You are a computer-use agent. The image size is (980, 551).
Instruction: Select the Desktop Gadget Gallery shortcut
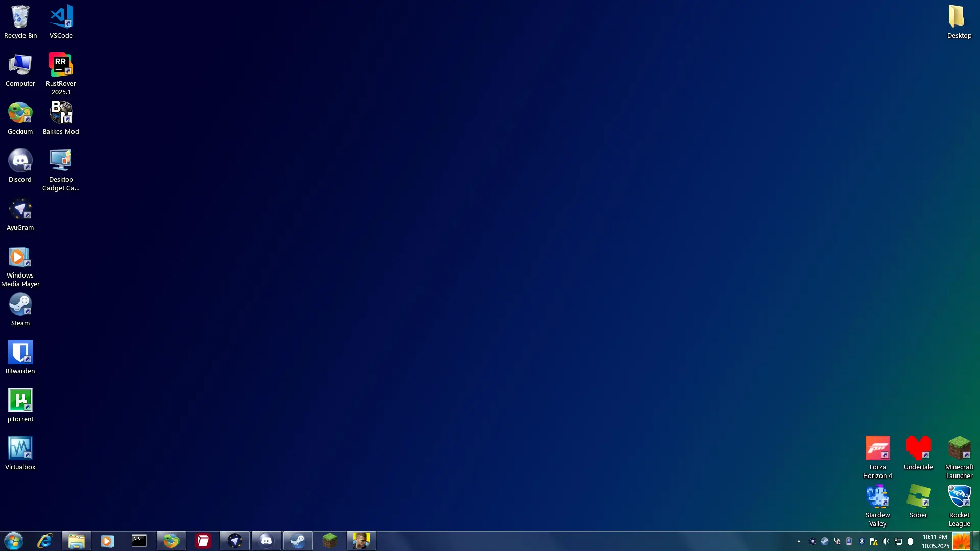click(x=61, y=170)
